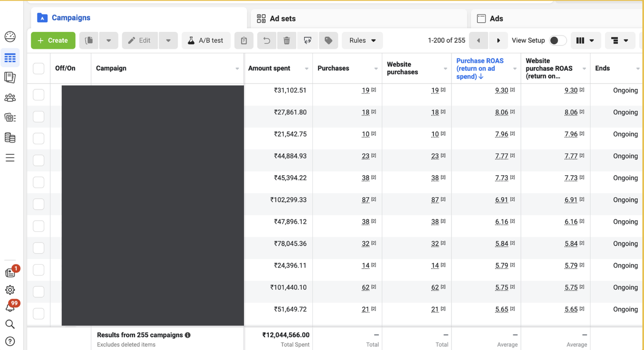The width and height of the screenshot is (644, 350).
Task: Click the Undo arrow icon
Action: coord(267,40)
